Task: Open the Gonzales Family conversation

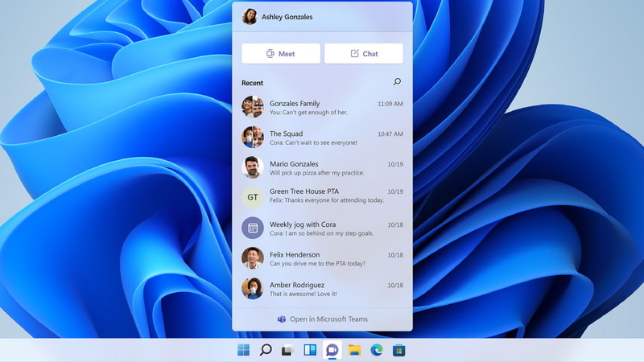Action: [x=323, y=108]
